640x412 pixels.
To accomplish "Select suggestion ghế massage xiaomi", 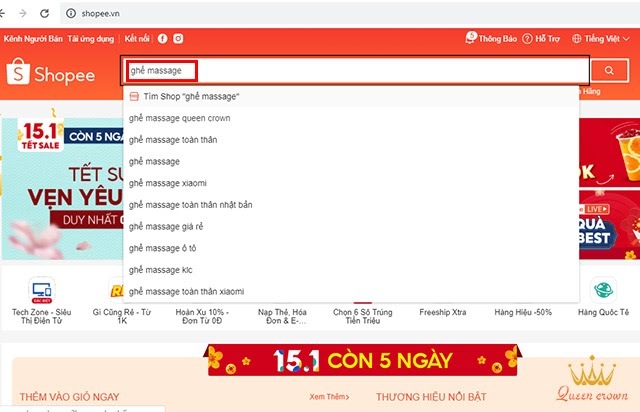I will pyautogui.click(x=351, y=183).
